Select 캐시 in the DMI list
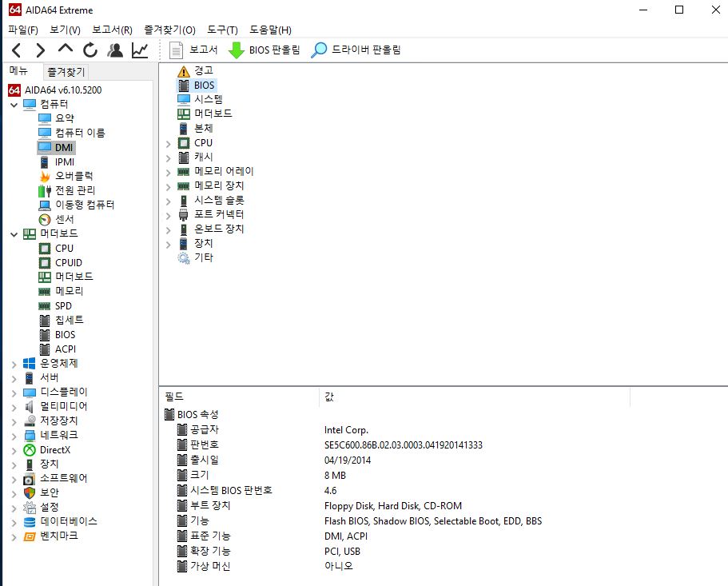The image size is (728, 586). [203, 157]
